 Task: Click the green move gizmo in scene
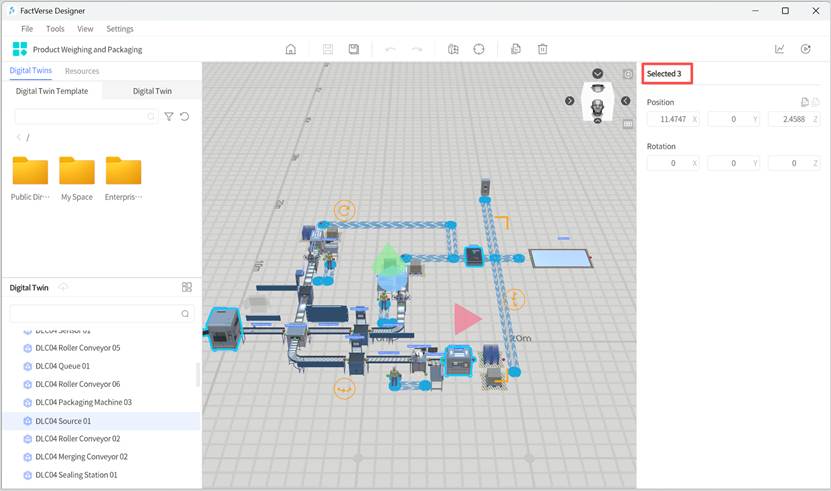click(x=388, y=260)
